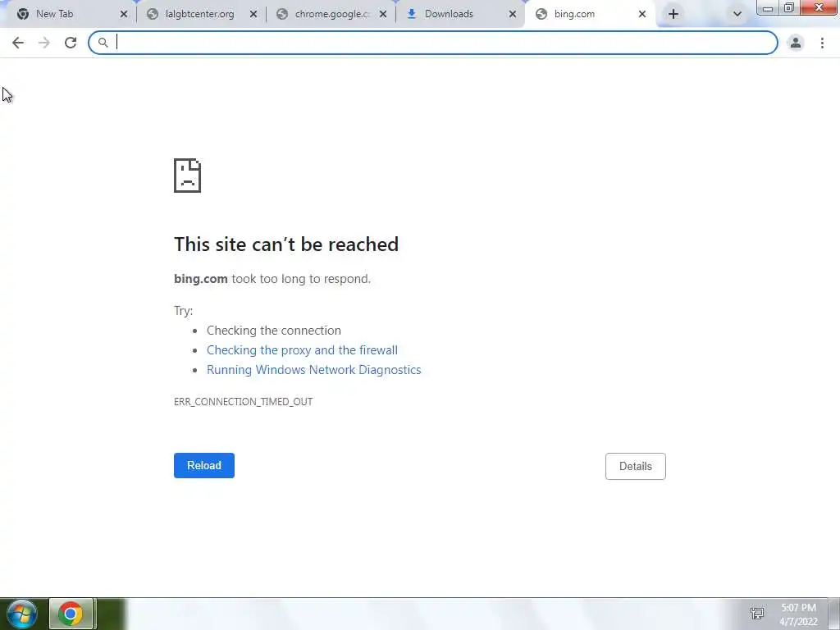Click the forward navigation arrow
The image size is (840, 630).
(x=44, y=43)
